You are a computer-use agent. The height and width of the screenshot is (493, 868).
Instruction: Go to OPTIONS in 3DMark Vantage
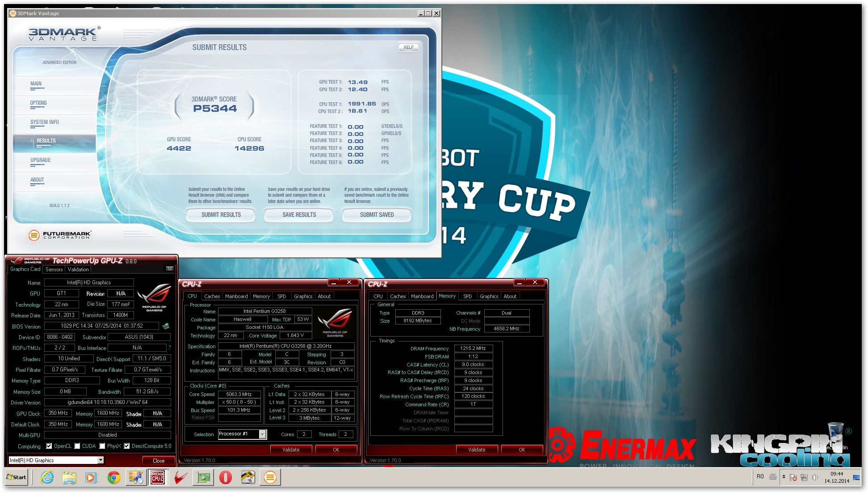tap(38, 103)
